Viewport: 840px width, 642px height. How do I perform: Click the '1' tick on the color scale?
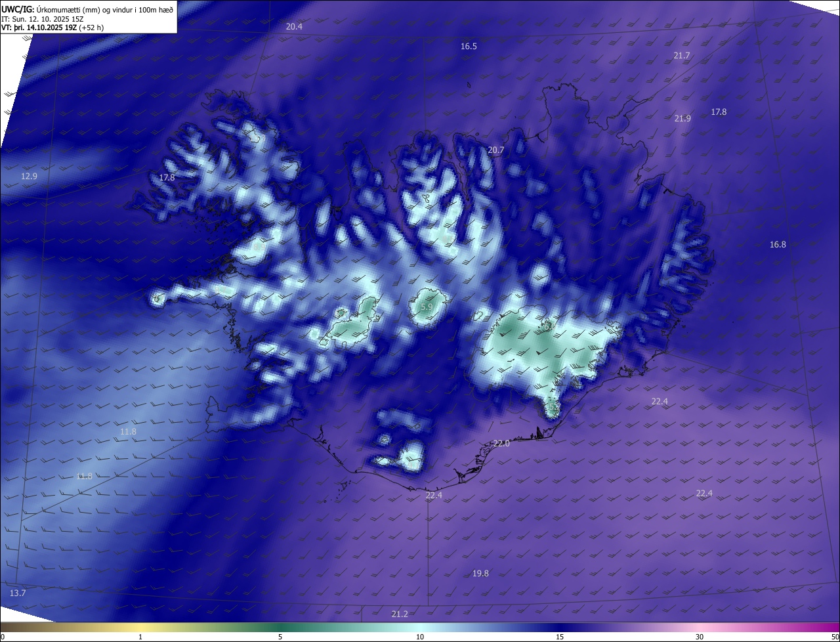point(140,637)
